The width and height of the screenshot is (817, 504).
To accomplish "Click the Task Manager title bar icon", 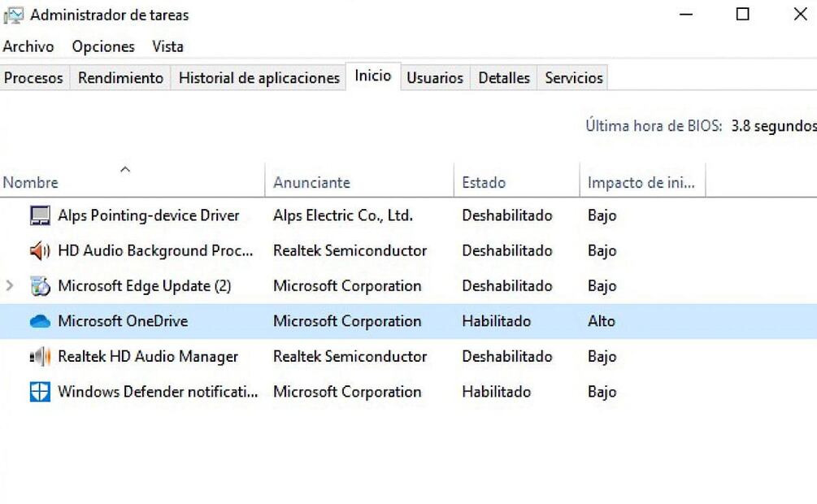I will 14,15.
